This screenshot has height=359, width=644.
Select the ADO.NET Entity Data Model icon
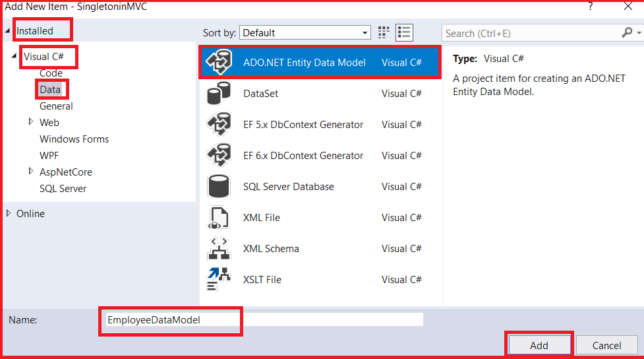point(219,62)
